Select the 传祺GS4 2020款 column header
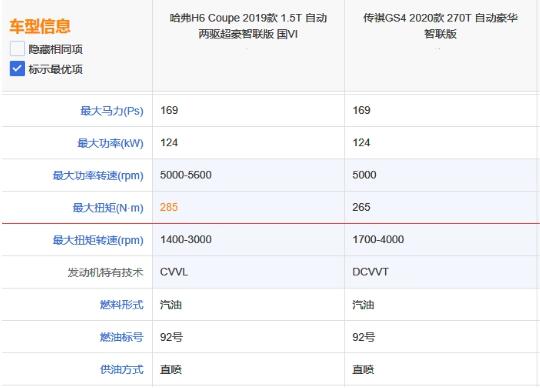The width and height of the screenshot is (540, 388). [440, 26]
